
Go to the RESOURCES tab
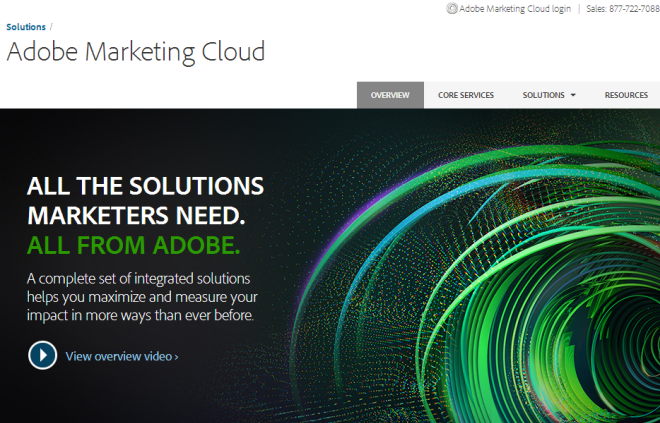(x=626, y=95)
